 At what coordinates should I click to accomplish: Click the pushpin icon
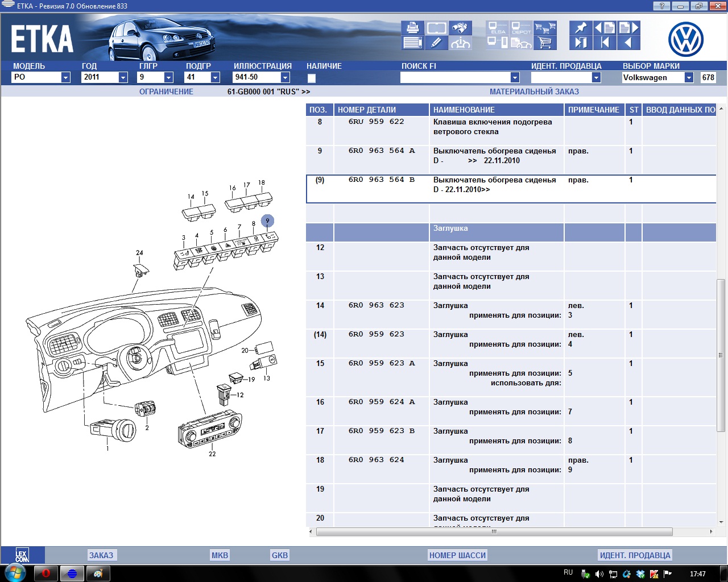pyautogui.click(x=581, y=28)
